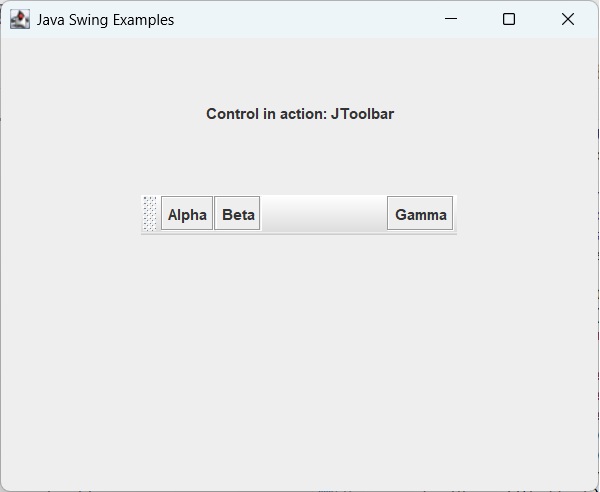Click the blank area left of the toolbar
Screen dimensions: 600x492
pos(70,214)
